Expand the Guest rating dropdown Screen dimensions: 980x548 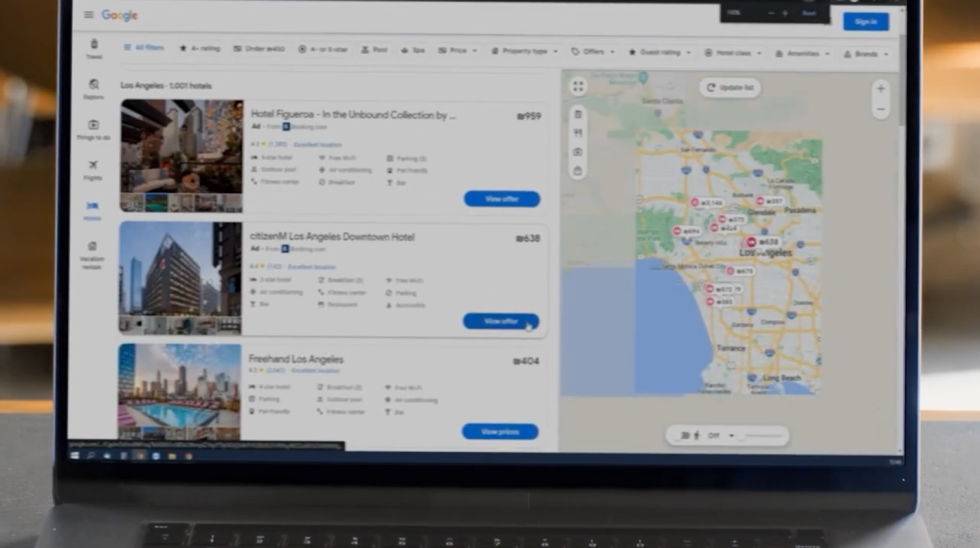(660, 52)
